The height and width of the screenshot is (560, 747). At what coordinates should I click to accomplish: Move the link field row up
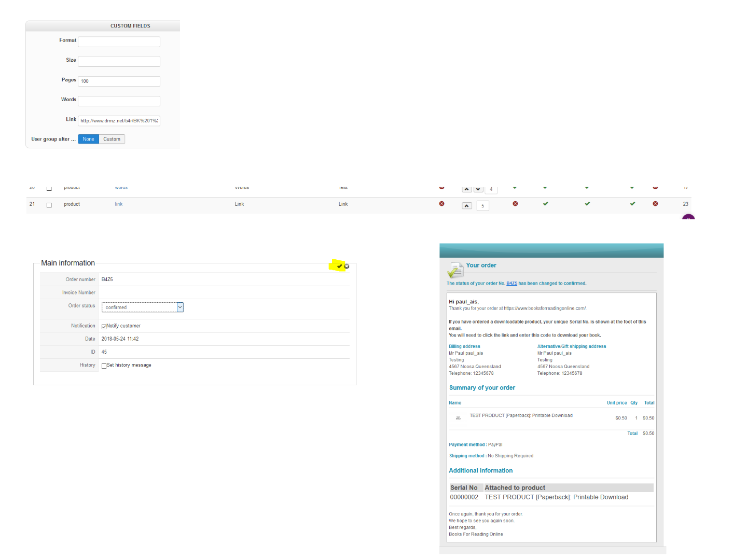click(x=467, y=206)
